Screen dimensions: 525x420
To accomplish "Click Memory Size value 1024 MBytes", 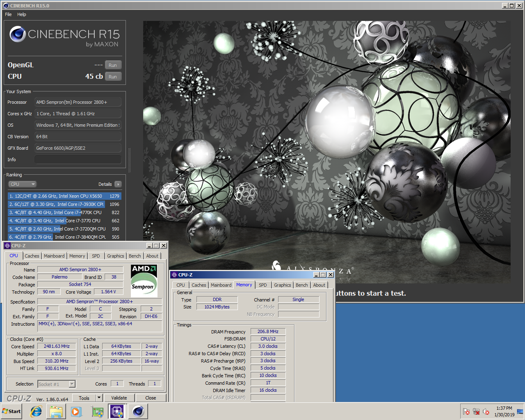I will [217, 307].
